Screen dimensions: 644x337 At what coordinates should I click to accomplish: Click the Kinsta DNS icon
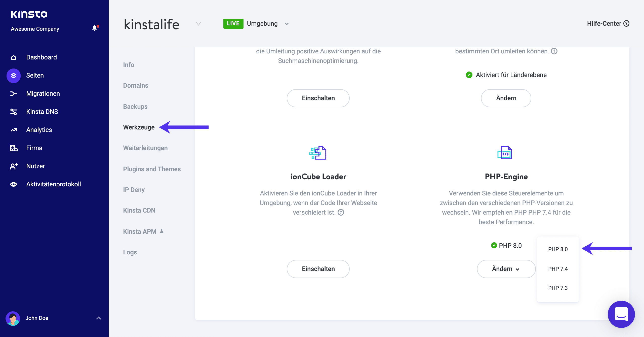coord(13,112)
